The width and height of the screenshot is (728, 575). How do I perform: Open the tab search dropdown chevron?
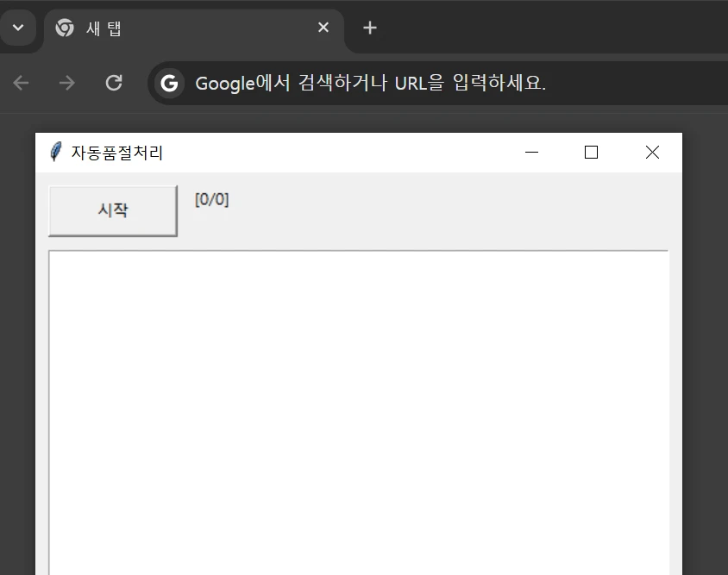tap(18, 27)
